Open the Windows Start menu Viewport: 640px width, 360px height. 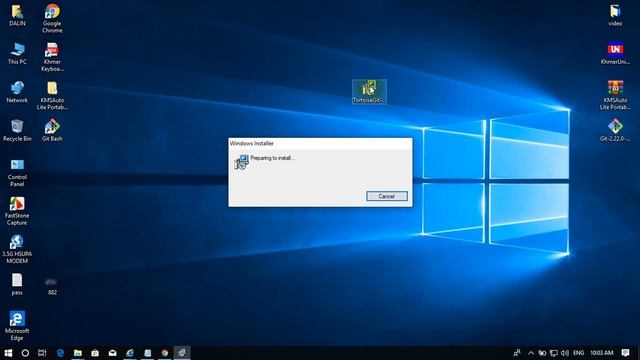pyautogui.click(x=8, y=353)
